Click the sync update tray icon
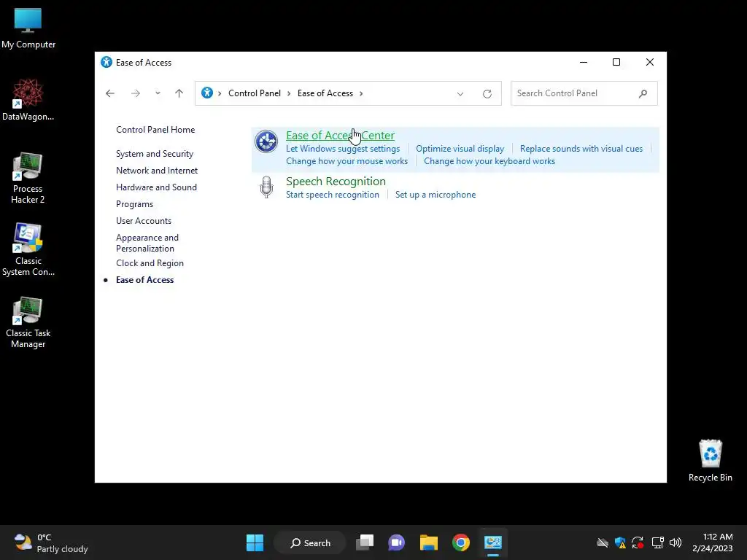 pyautogui.click(x=638, y=542)
